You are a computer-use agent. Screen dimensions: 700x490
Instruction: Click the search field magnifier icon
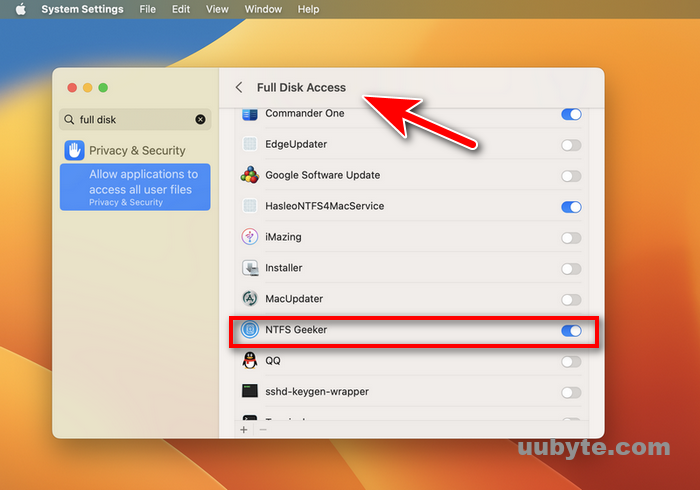[x=69, y=120]
